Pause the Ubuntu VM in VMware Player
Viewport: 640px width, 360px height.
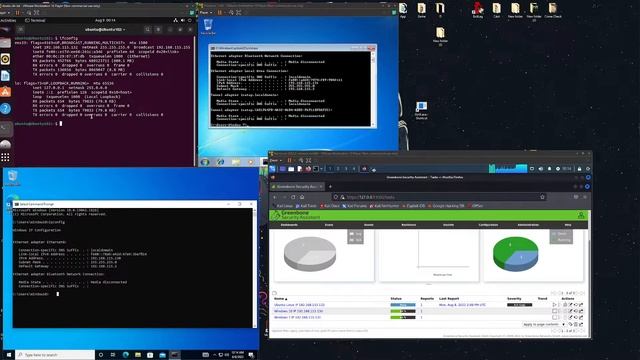18,13
